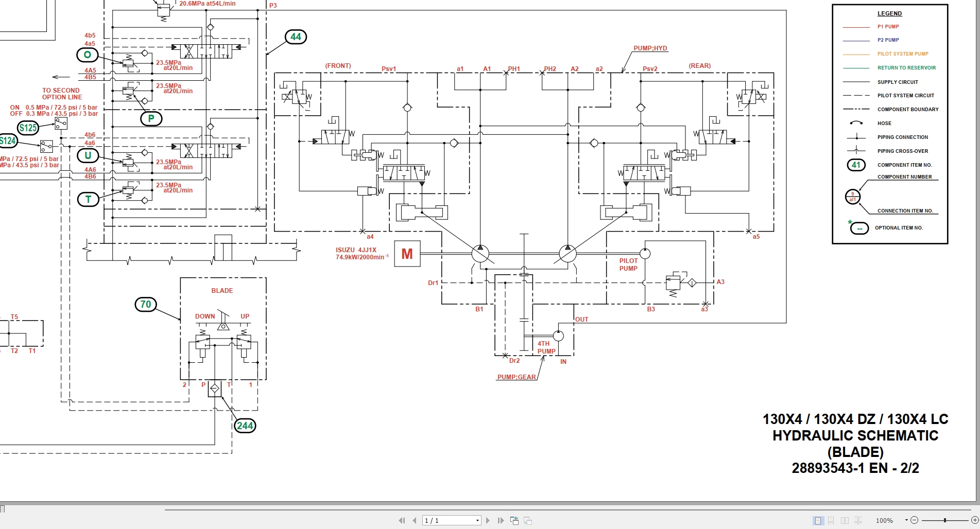
Task: Click the 100% zoom display
Action: (885, 520)
